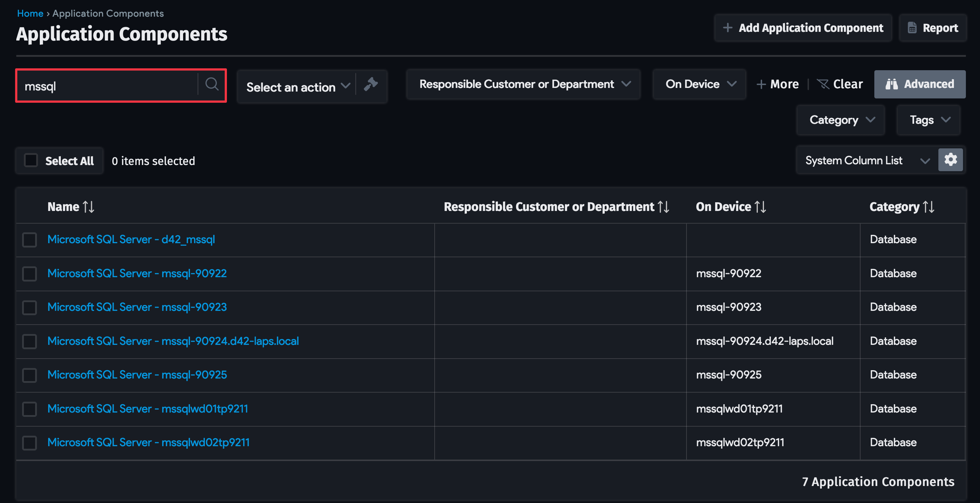980x503 pixels.
Task: Check the row for d42_mssql
Action: click(29, 240)
